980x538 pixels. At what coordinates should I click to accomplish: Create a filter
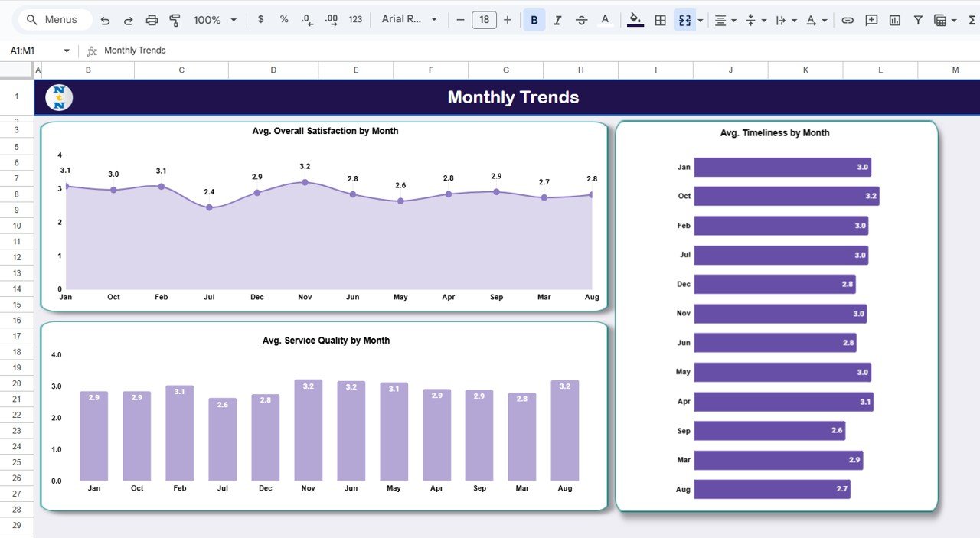tap(918, 20)
